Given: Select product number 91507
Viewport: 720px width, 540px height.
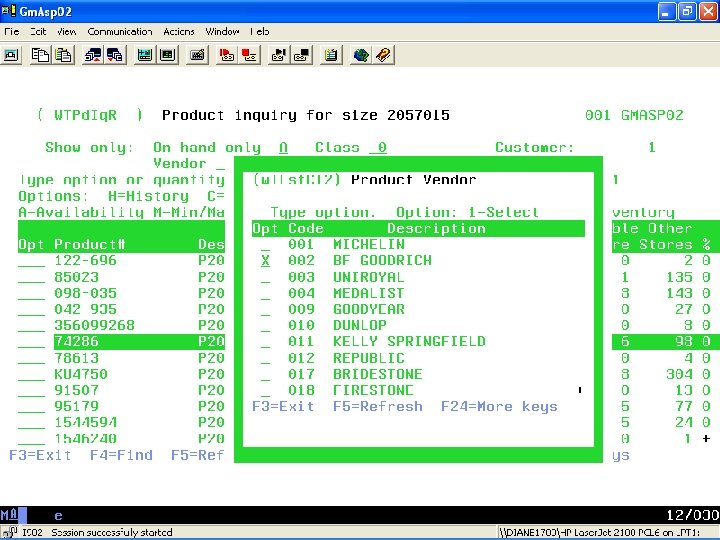Looking at the screenshot, I should tap(76, 390).
